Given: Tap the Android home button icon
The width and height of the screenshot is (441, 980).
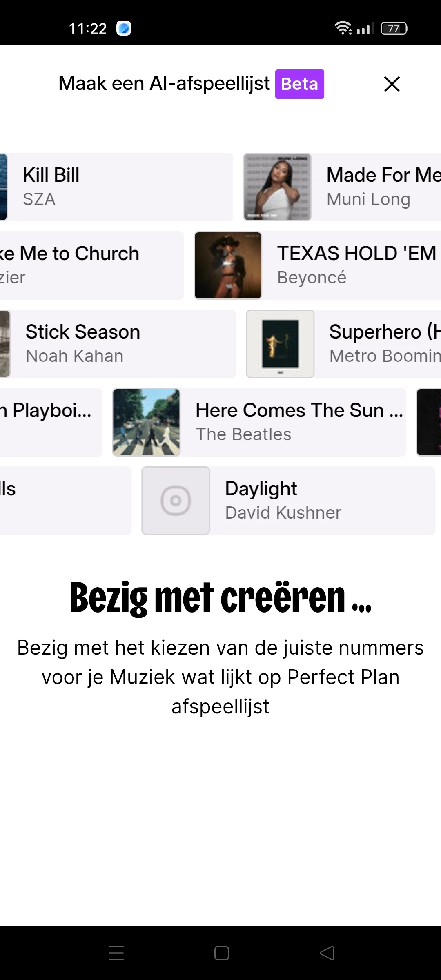Looking at the screenshot, I should tap(221, 953).
